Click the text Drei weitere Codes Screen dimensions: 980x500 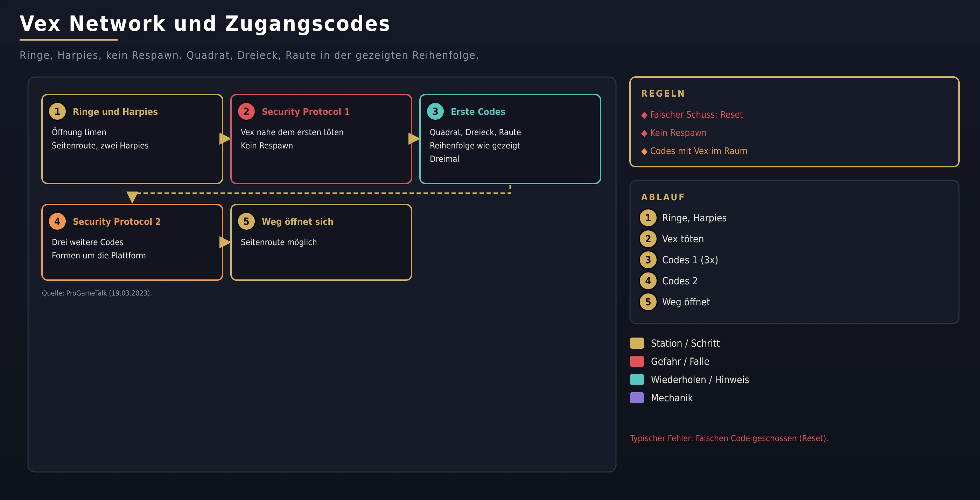pyautogui.click(x=87, y=242)
